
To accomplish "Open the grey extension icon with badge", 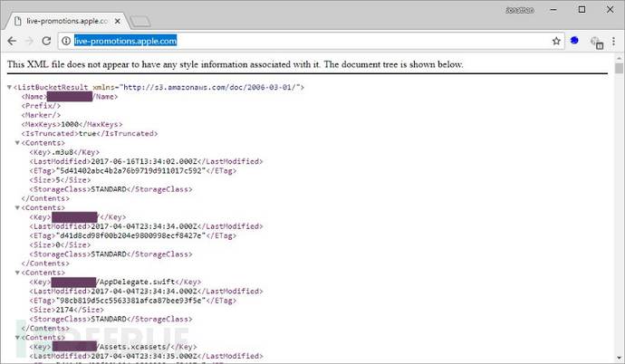I will (597, 43).
